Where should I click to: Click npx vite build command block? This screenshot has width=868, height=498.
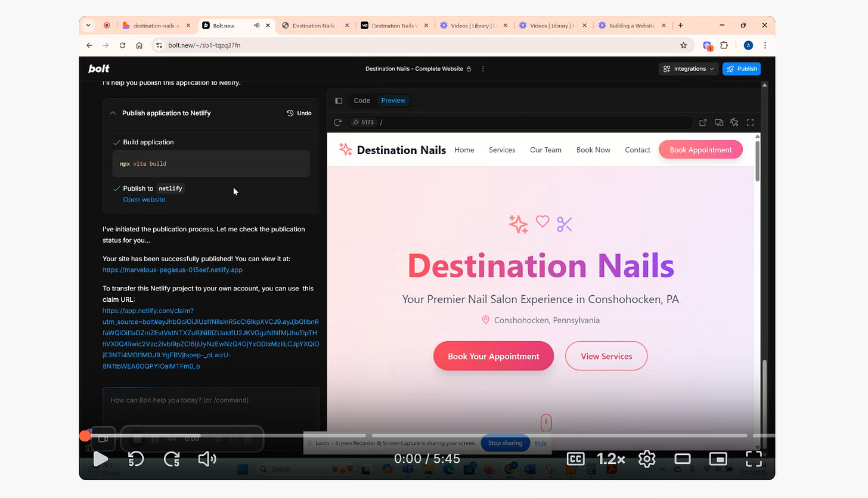211,163
